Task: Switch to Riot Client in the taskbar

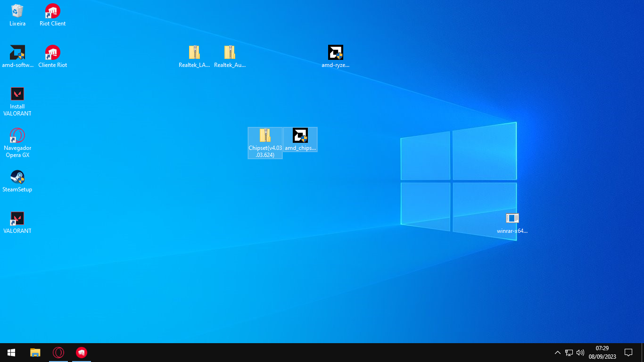Action: click(82, 353)
